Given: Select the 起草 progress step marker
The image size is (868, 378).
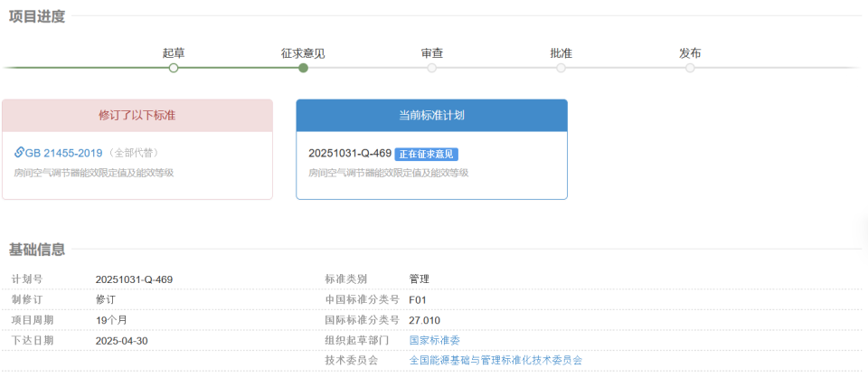Looking at the screenshot, I should (x=174, y=68).
